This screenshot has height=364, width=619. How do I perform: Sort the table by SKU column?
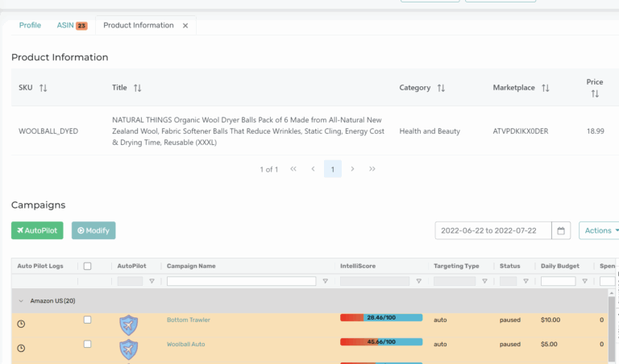point(43,88)
